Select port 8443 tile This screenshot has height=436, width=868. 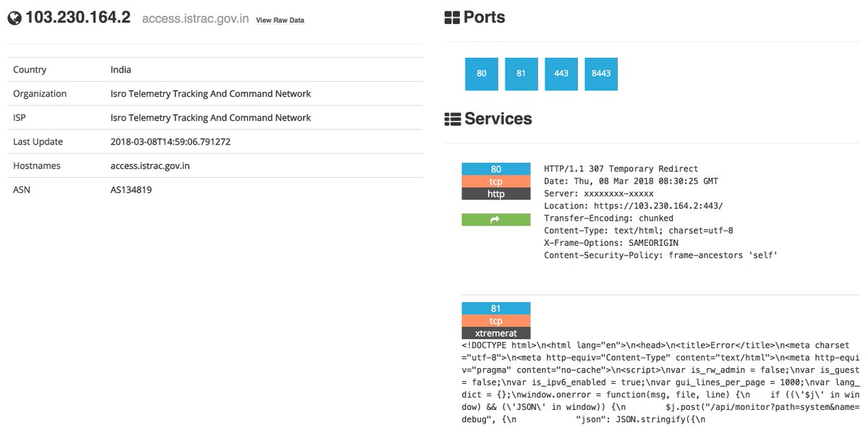(601, 74)
